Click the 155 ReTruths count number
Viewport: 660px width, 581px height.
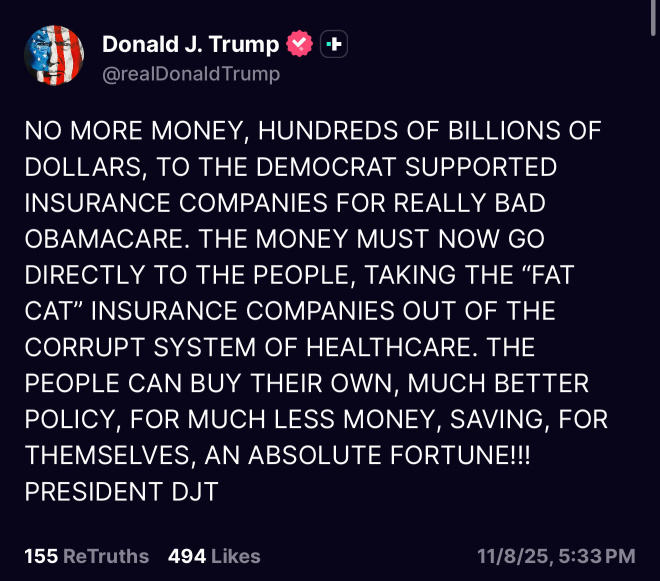pos(39,556)
